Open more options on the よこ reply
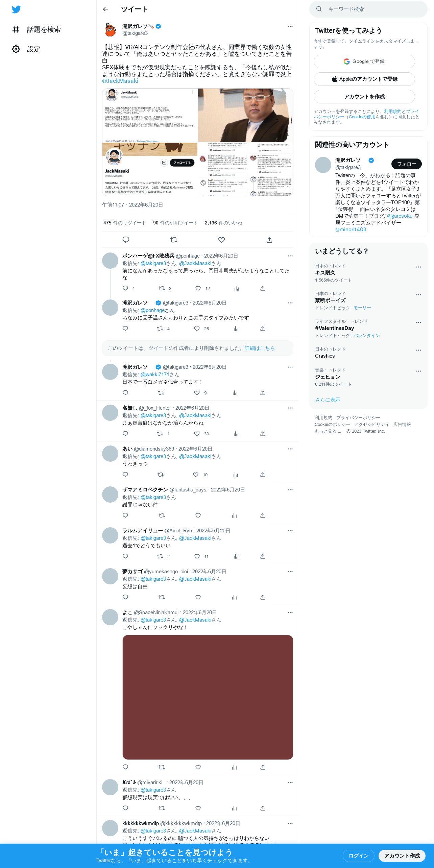 290,612
